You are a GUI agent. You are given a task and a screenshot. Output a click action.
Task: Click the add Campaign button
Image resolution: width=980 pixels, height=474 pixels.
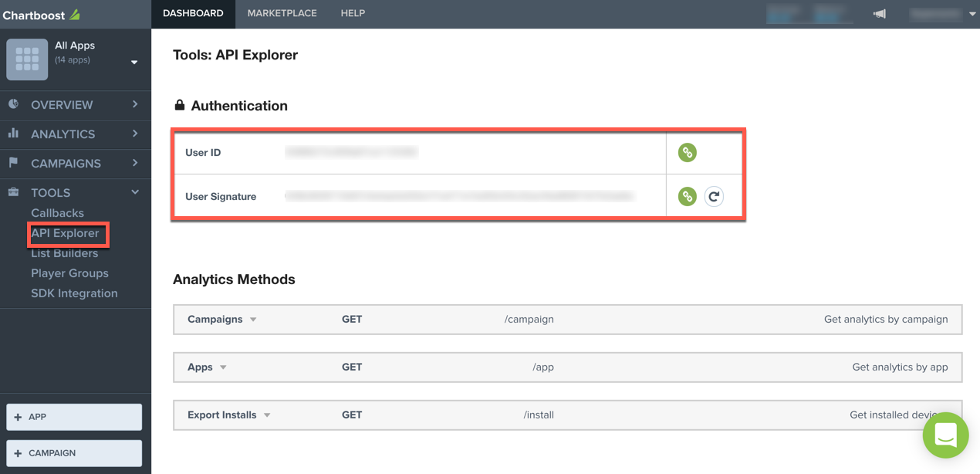74,453
